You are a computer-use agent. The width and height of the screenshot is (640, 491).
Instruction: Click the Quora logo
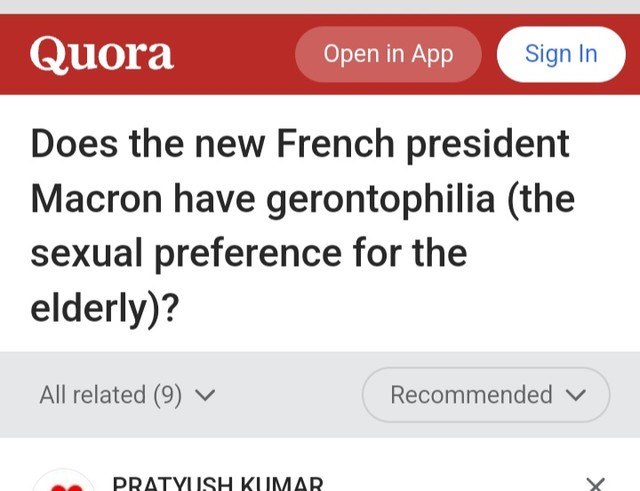click(x=102, y=54)
